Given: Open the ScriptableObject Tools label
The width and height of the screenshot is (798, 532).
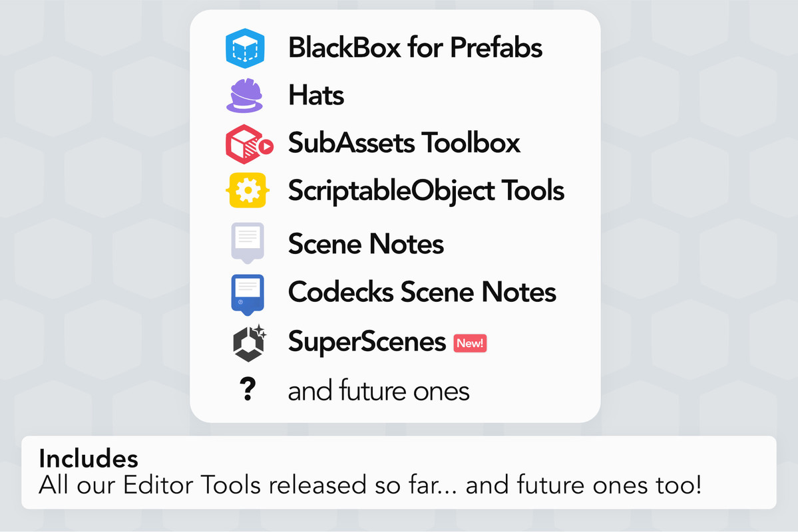Looking at the screenshot, I should click(x=426, y=192).
